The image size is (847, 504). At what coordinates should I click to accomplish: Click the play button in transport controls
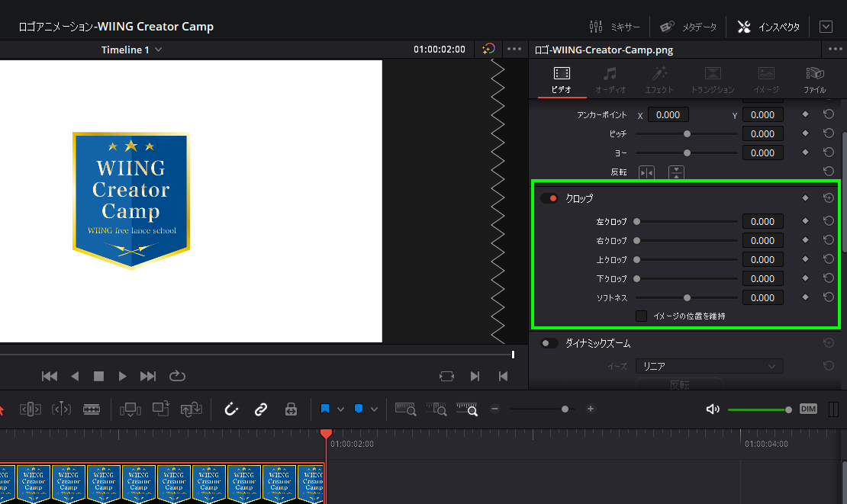[x=123, y=376]
